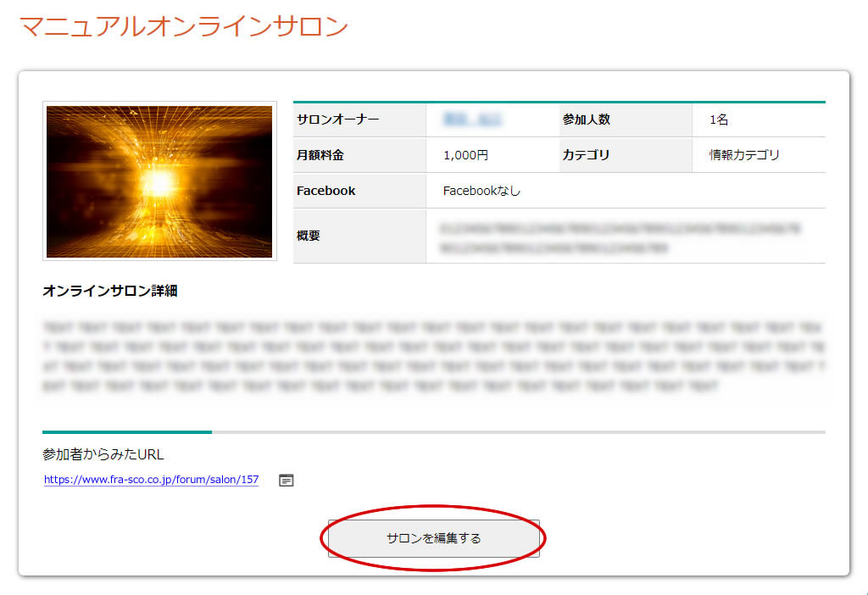Click the salon thumbnail image
Viewport: 868px width, 595px height.
[159, 181]
